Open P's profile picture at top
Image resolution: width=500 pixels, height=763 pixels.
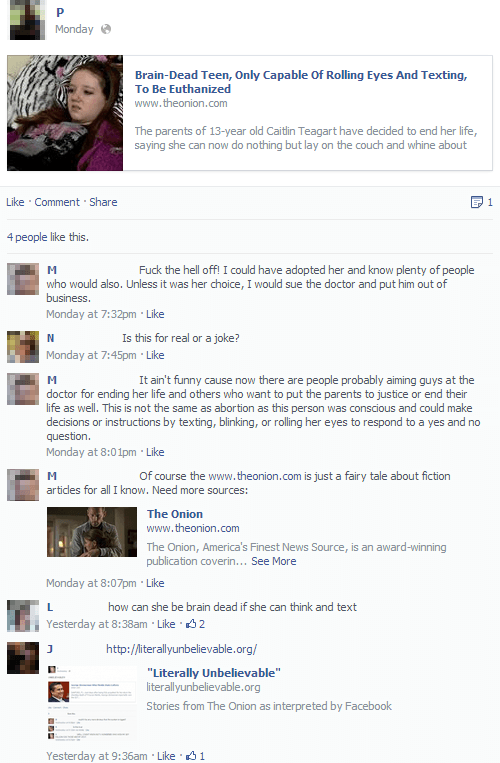27,20
